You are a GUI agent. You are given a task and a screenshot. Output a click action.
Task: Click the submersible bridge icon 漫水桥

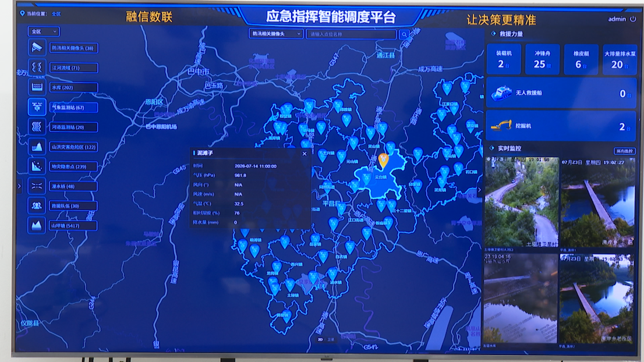tap(37, 186)
